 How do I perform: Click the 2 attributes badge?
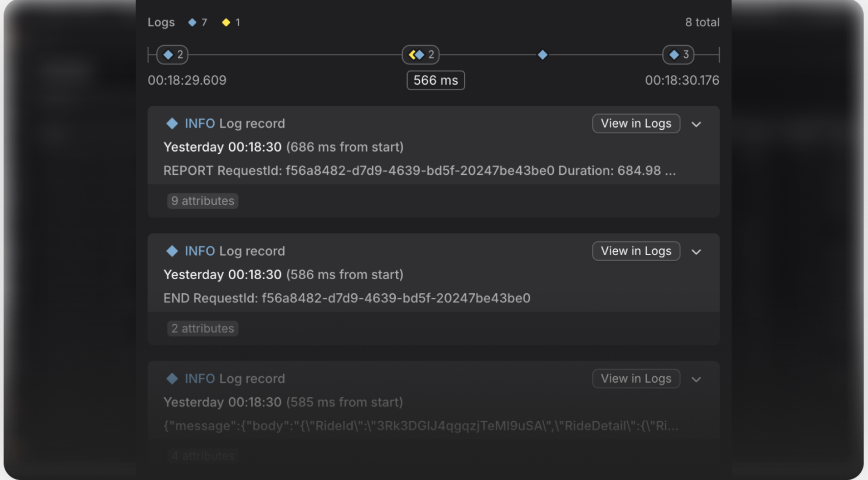[203, 328]
